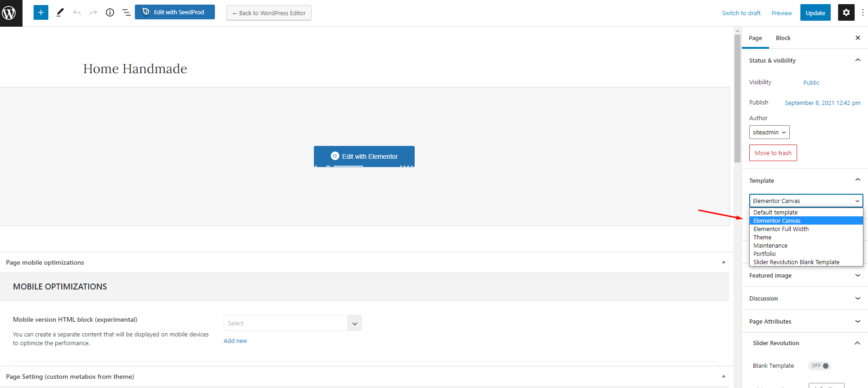
Task: Click Edit with SeedProd button
Action: pos(175,12)
